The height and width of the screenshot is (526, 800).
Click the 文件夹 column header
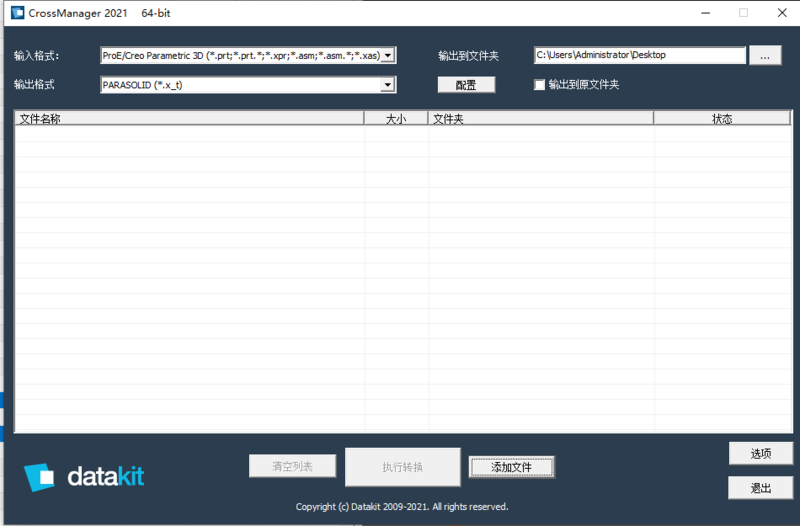tap(541, 119)
